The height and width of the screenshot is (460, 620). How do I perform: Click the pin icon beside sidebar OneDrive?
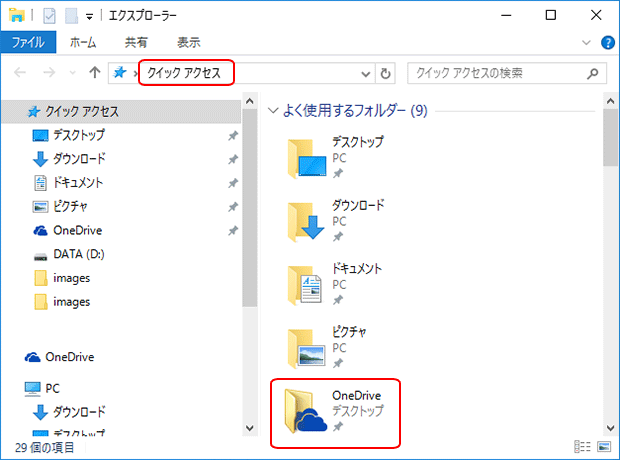(233, 230)
